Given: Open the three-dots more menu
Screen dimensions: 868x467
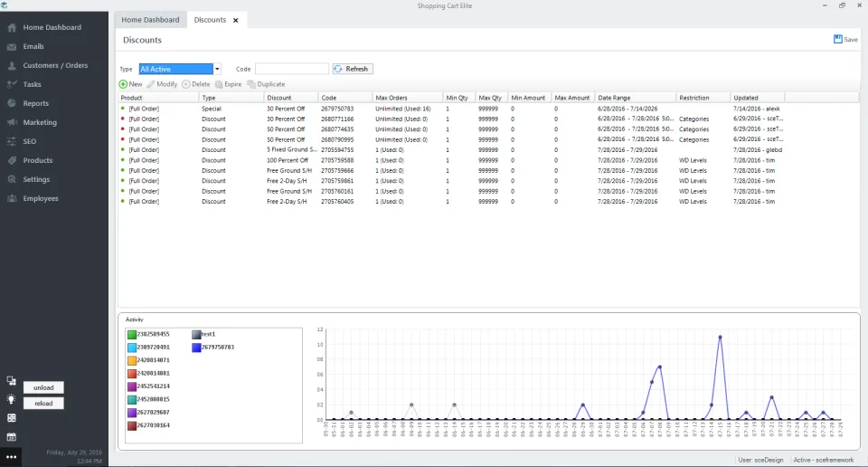Looking at the screenshot, I should pos(11,457).
